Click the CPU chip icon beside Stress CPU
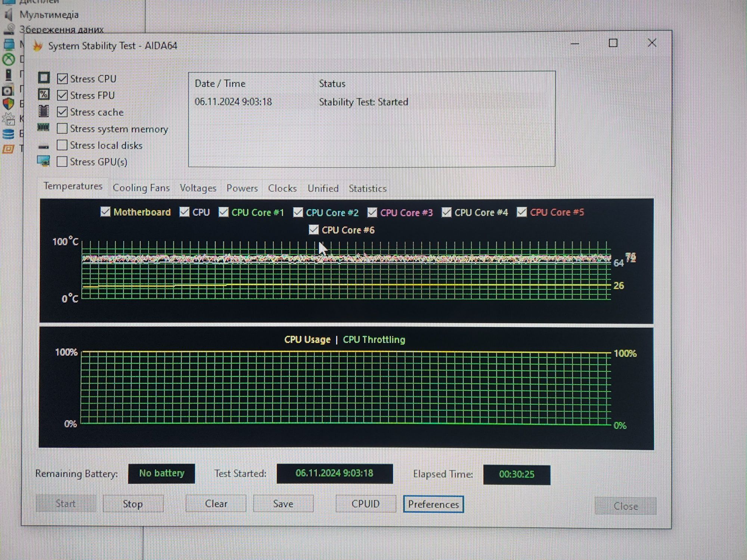The width and height of the screenshot is (747, 560). [44, 78]
